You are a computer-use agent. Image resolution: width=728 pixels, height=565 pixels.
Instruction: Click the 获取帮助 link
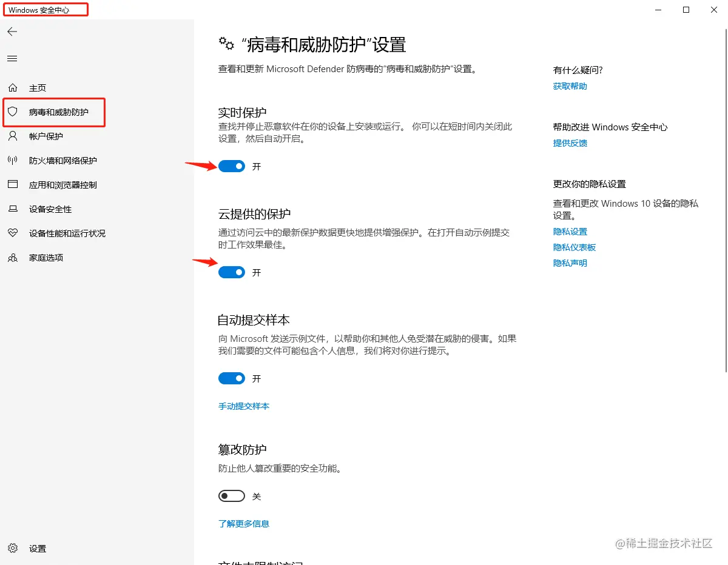(x=570, y=86)
